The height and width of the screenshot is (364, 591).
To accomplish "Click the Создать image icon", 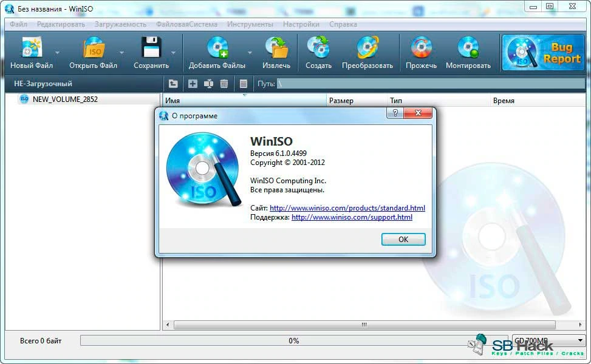I will 318,47.
